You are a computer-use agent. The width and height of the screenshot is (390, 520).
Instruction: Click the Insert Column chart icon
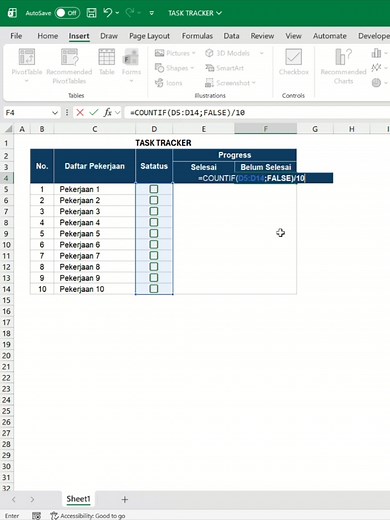pos(376,53)
